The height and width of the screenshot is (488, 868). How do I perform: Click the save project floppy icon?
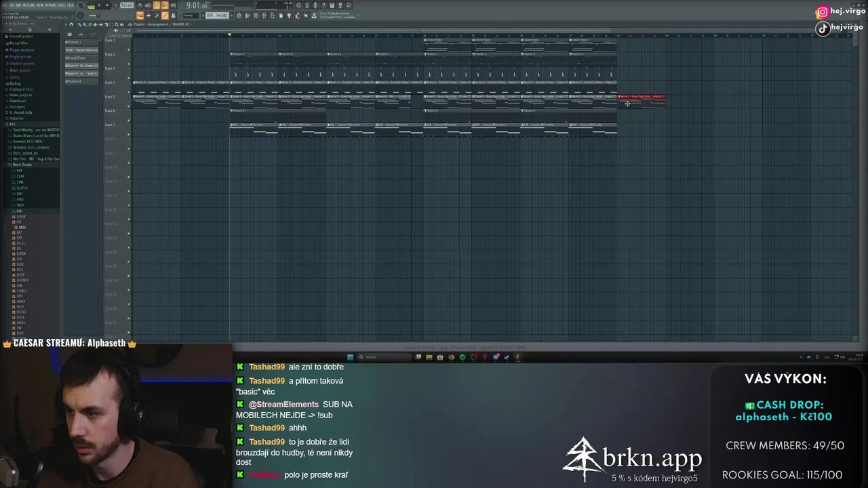(332, 5)
